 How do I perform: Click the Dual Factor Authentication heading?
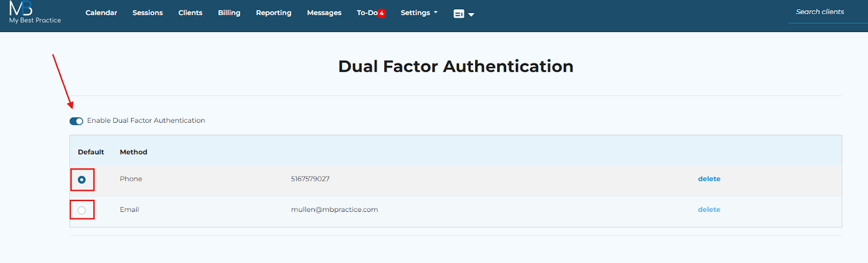(x=456, y=66)
